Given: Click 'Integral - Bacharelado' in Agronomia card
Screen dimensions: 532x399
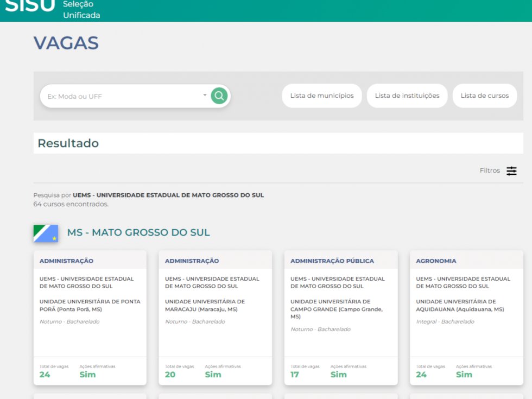Looking at the screenshot, I should coord(445,321).
